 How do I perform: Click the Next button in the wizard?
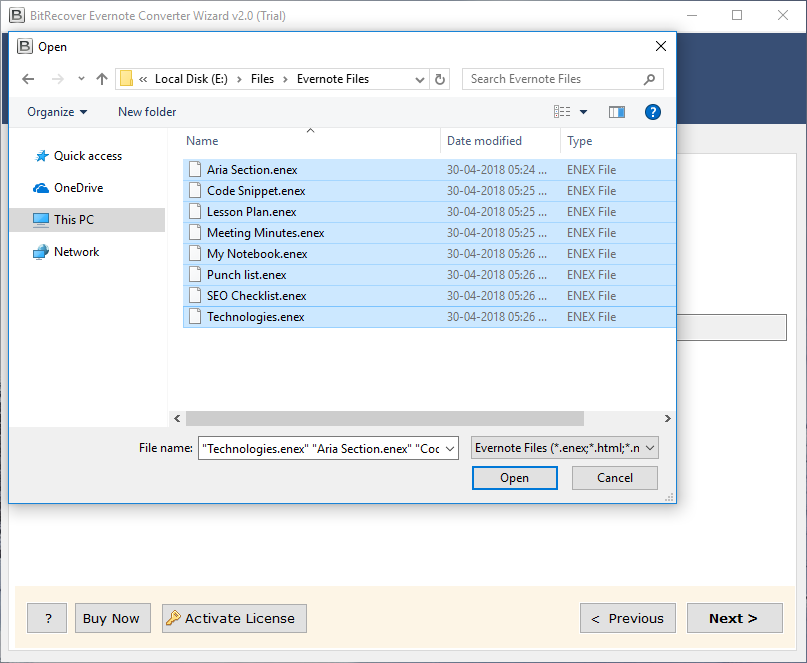point(734,618)
